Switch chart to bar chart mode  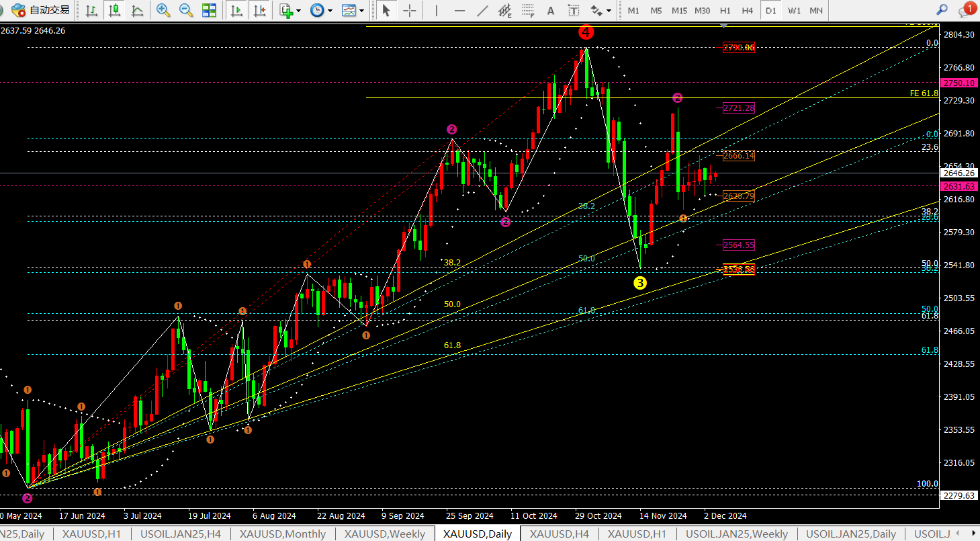(x=92, y=10)
